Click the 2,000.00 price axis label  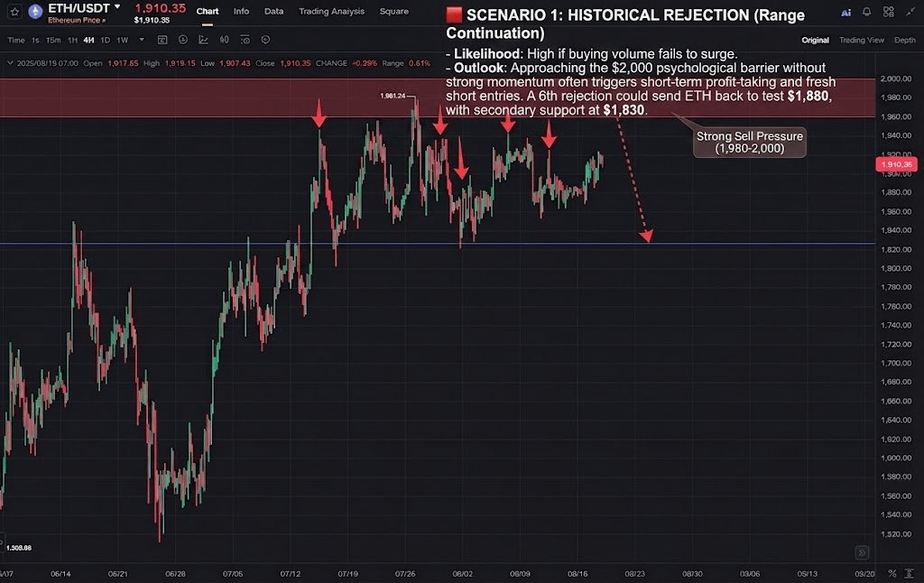pyautogui.click(x=896, y=79)
